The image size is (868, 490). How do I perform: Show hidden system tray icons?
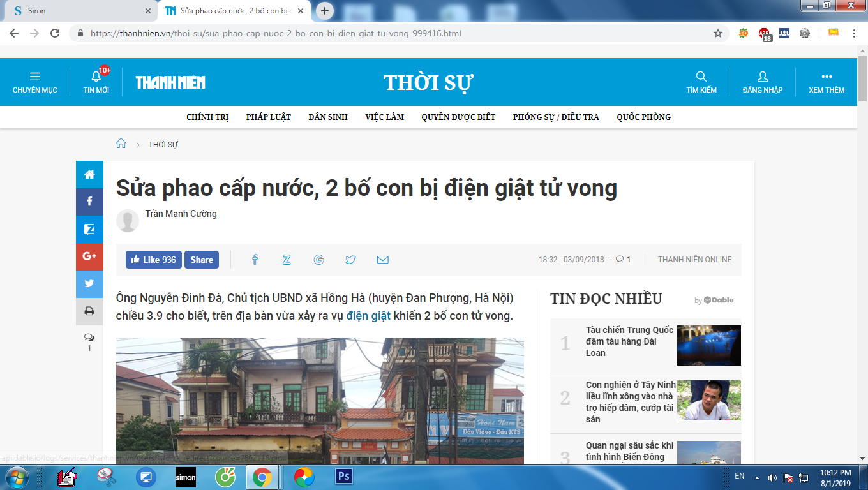(757, 477)
